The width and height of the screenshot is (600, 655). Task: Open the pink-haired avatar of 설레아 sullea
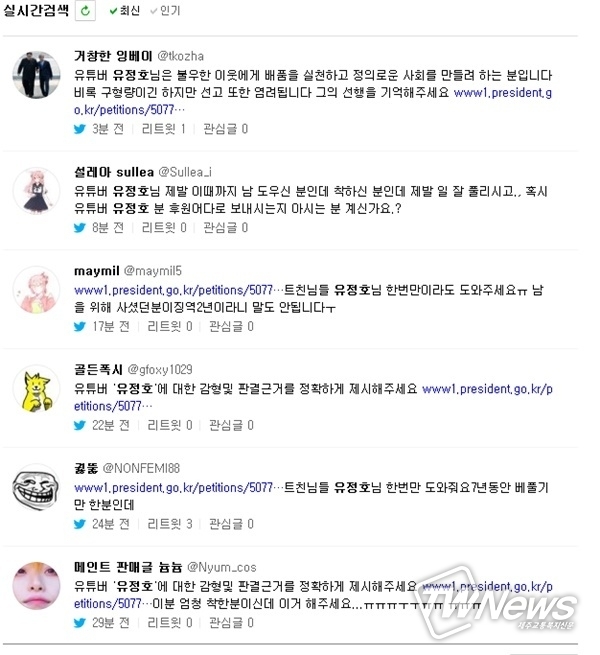(x=36, y=190)
